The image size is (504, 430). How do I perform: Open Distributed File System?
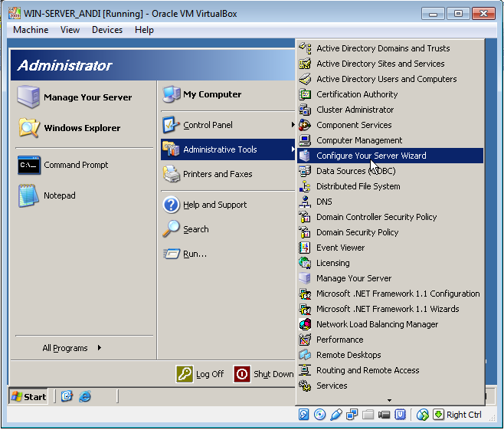pos(390,186)
